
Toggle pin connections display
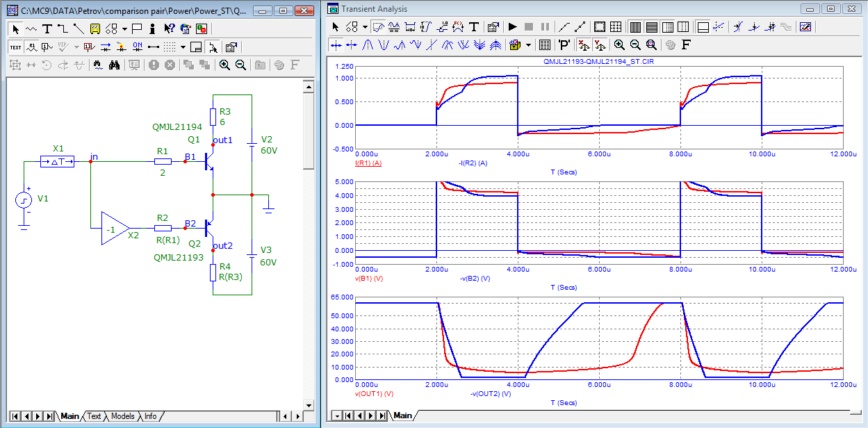[x=152, y=47]
